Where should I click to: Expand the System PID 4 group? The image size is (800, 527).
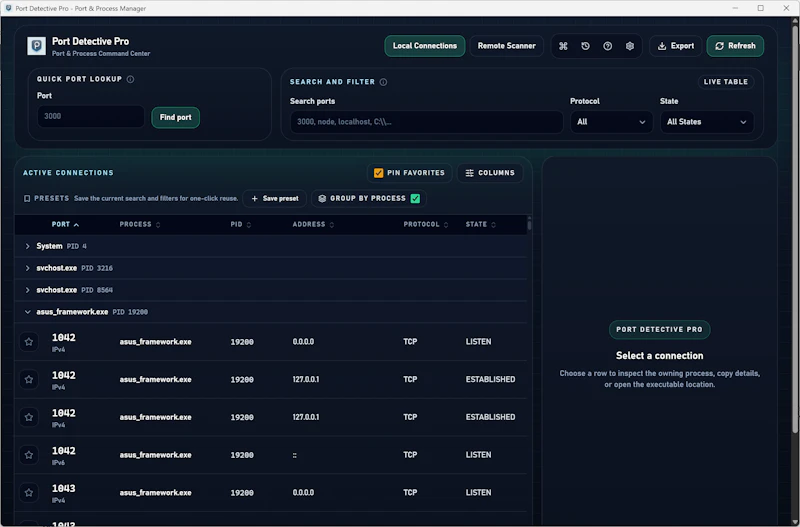[28, 246]
